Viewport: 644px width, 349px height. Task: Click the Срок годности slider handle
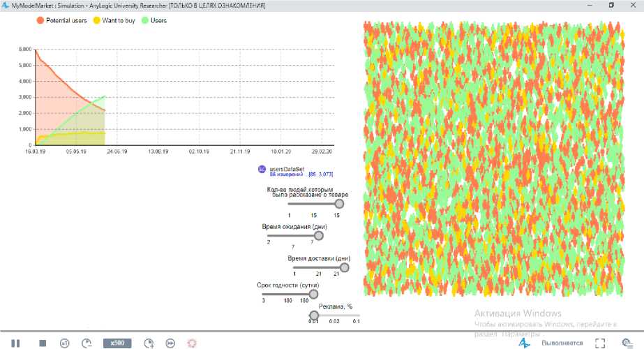click(304, 294)
